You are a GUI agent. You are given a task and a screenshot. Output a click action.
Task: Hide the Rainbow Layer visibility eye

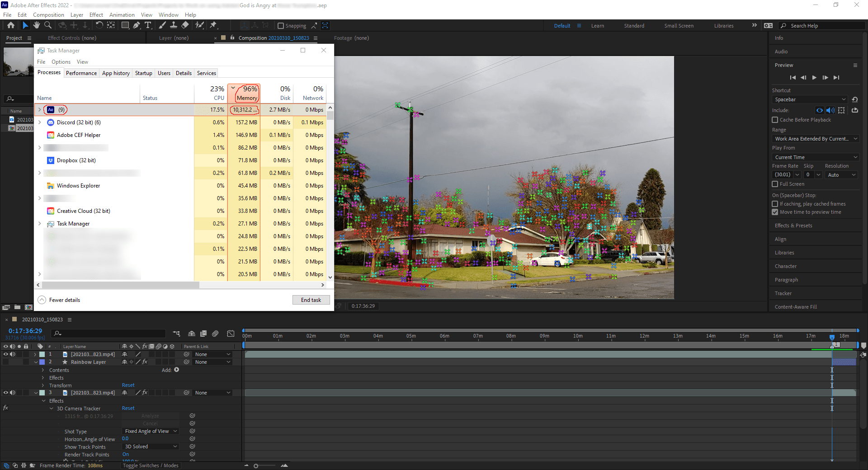pos(5,362)
